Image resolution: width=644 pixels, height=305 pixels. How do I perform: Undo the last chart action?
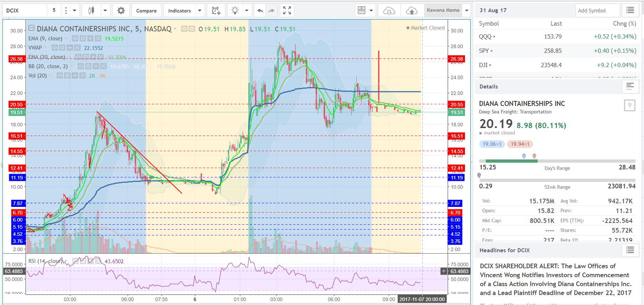click(x=260, y=11)
